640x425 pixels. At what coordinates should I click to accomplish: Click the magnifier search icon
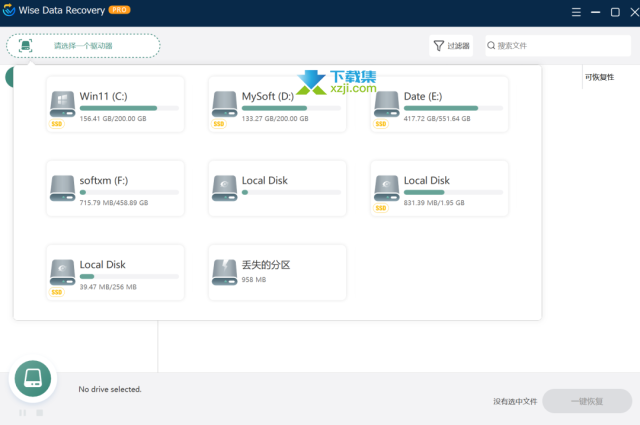491,45
